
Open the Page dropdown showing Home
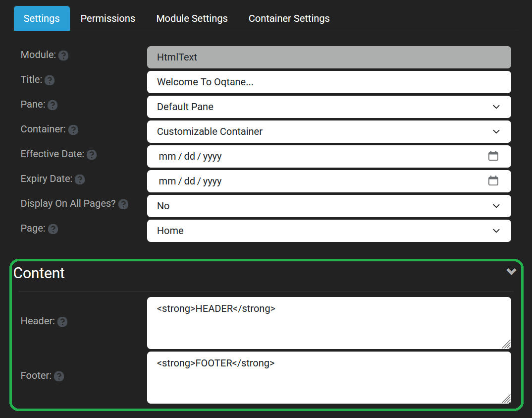tap(329, 231)
